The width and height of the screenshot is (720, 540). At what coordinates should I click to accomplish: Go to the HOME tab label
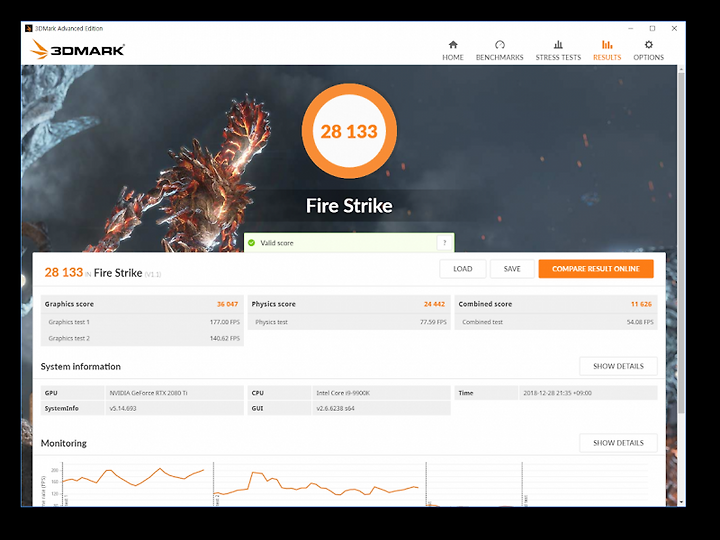click(453, 57)
